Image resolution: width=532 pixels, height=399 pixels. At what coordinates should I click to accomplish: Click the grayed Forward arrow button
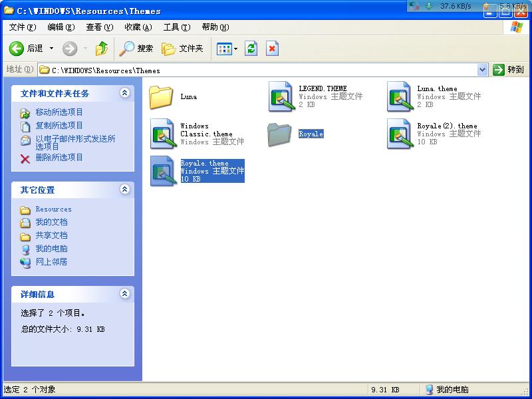70,49
